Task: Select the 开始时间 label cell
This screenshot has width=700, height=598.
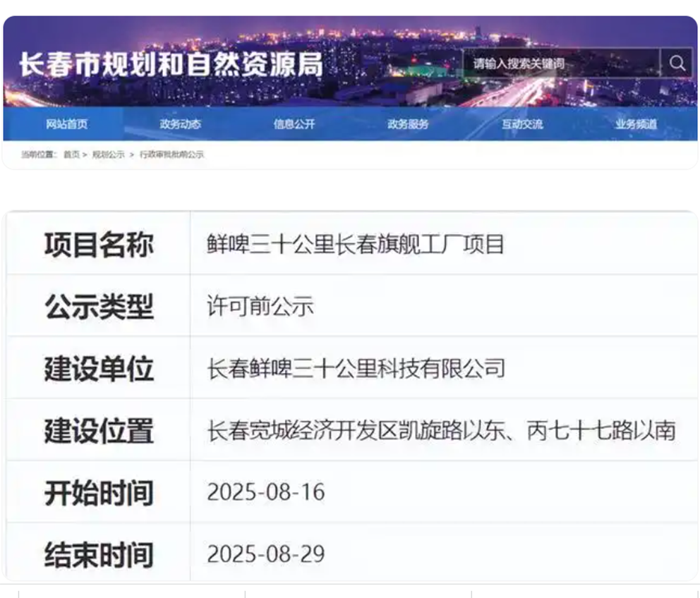Action: 99,492
